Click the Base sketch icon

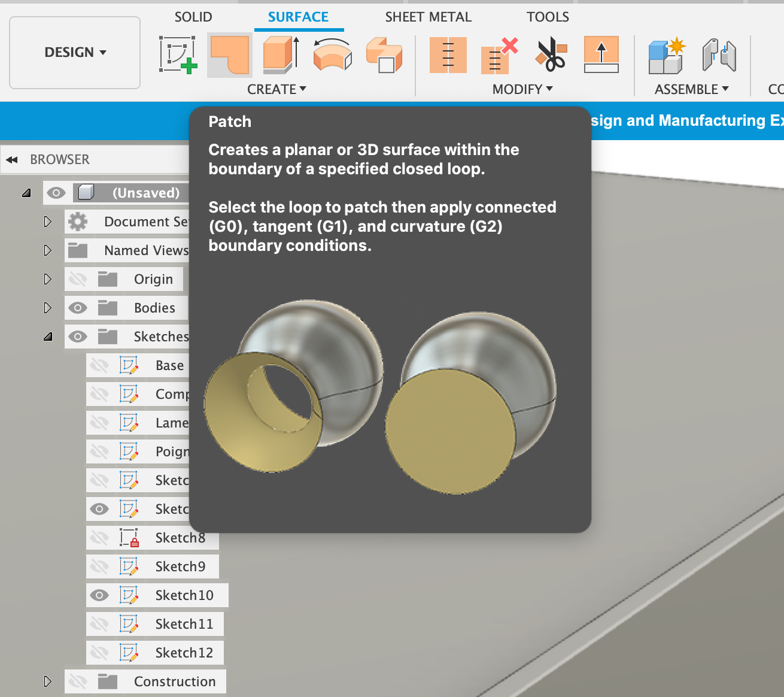point(129,365)
